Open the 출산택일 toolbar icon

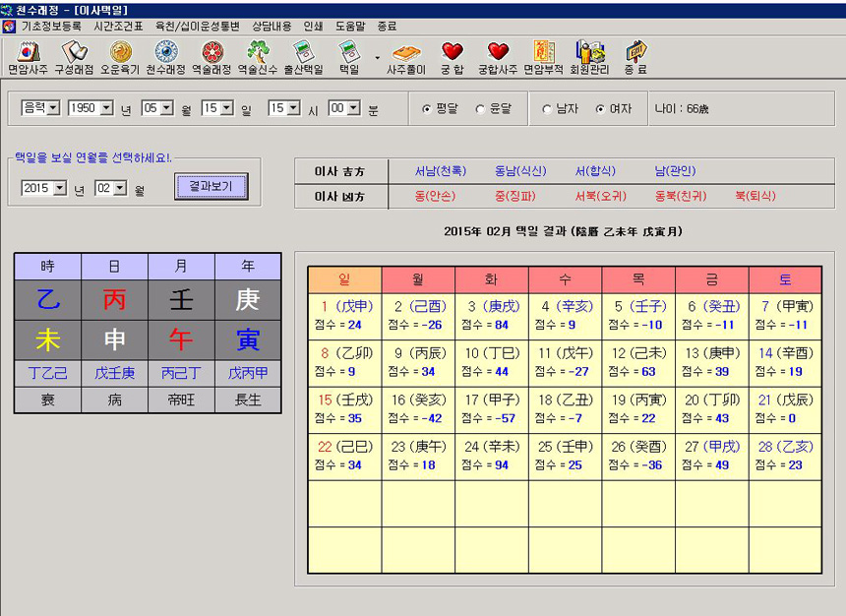pyautogui.click(x=303, y=57)
